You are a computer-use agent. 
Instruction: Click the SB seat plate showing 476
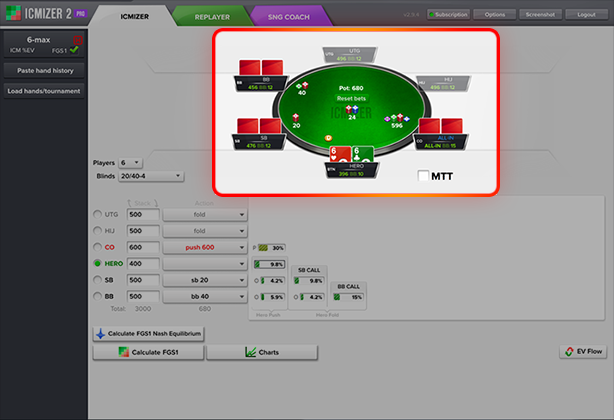[x=259, y=142]
